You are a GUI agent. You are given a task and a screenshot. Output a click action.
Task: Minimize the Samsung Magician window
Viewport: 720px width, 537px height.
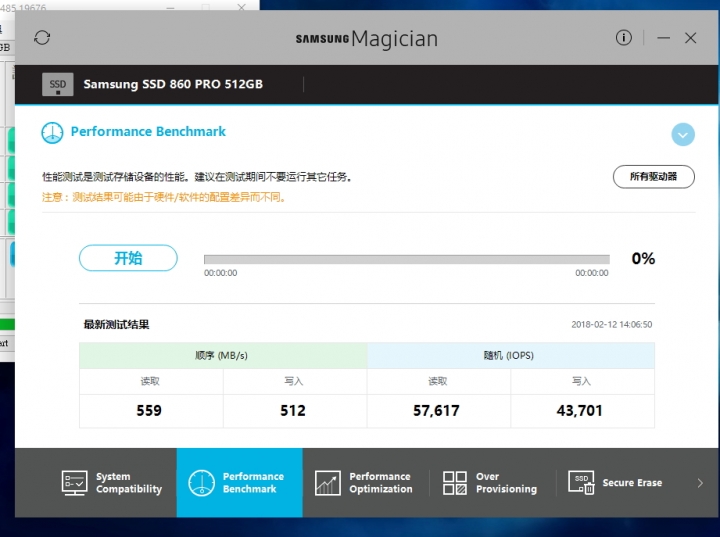[x=663, y=38]
